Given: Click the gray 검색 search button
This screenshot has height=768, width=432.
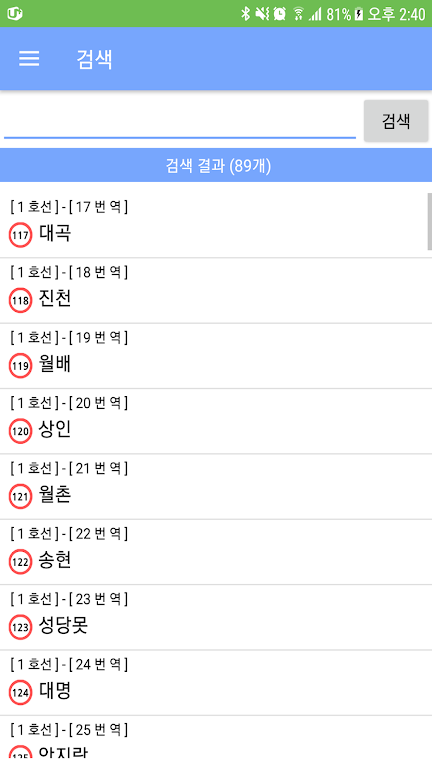Looking at the screenshot, I should click(396, 121).
